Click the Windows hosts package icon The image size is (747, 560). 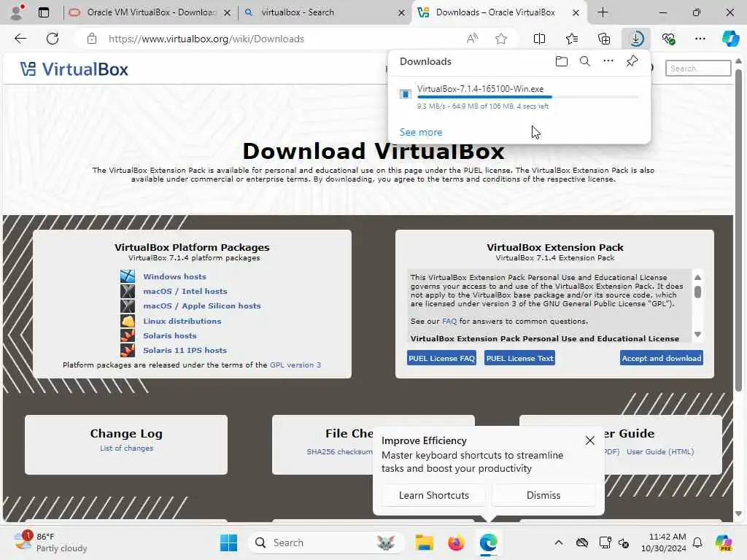point(128,276)
